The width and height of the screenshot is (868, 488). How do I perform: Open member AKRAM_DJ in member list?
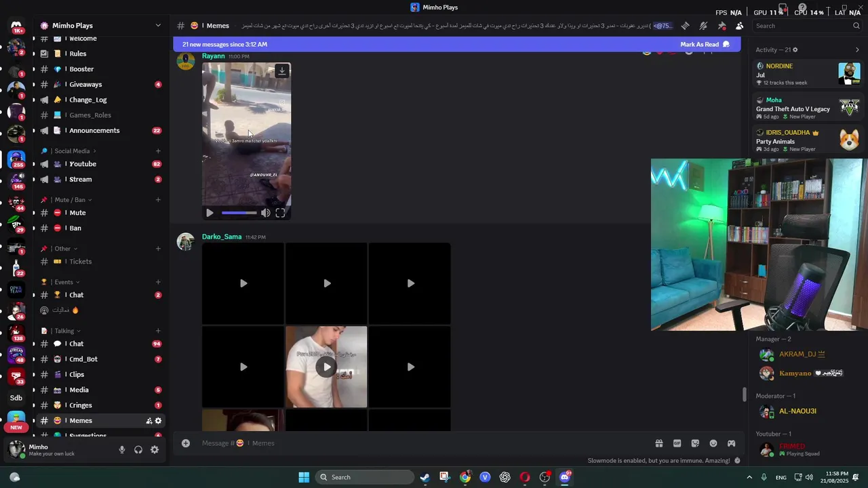click(801, 354)
